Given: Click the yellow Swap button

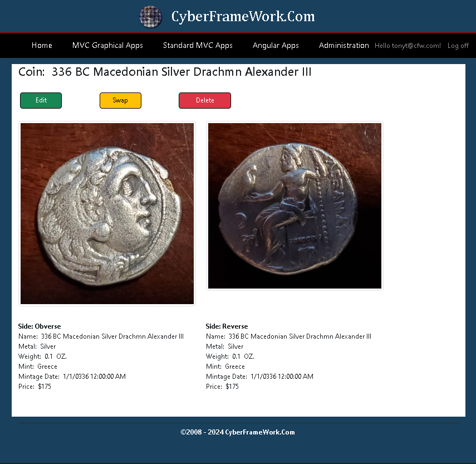Looking at the screenshot, I should click(x=120, y=100).
